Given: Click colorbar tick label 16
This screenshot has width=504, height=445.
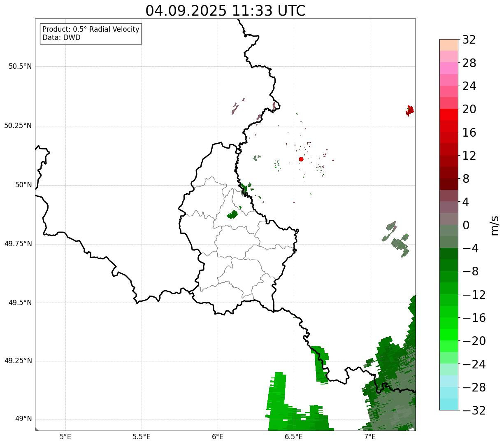Looking at the screenshot, I should pyautogui.click(x=469, y=133).
